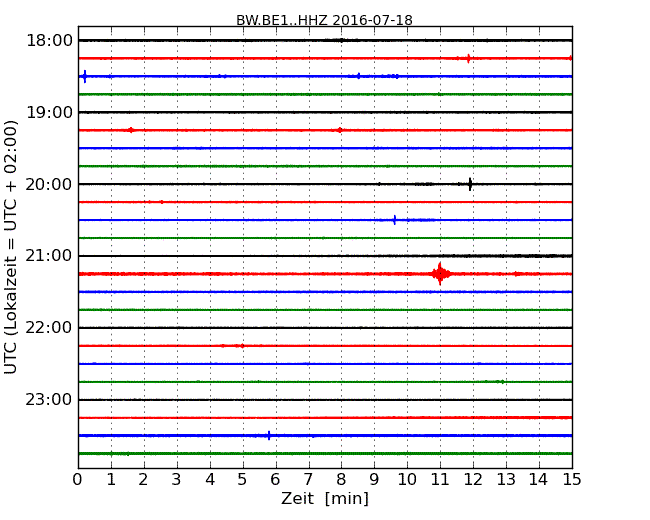Click the x-axis tick label 0
This screenshot has width=650, height=520.
pos(78,480)
